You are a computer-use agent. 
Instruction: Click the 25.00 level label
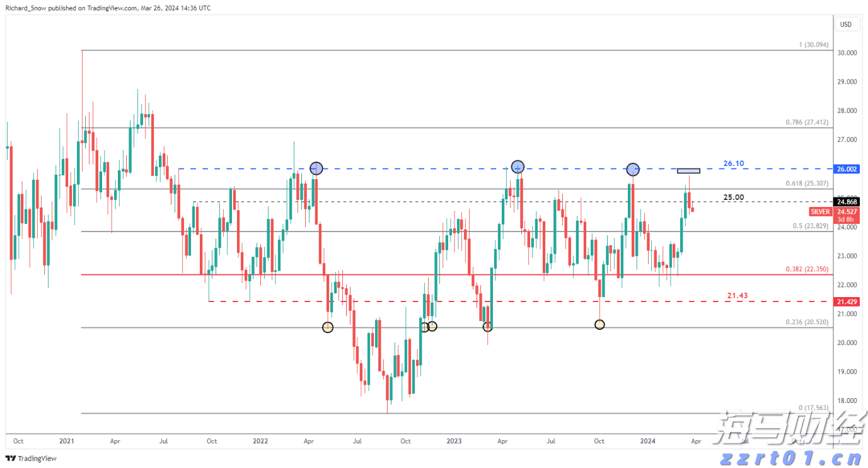[x=733, y=197]
